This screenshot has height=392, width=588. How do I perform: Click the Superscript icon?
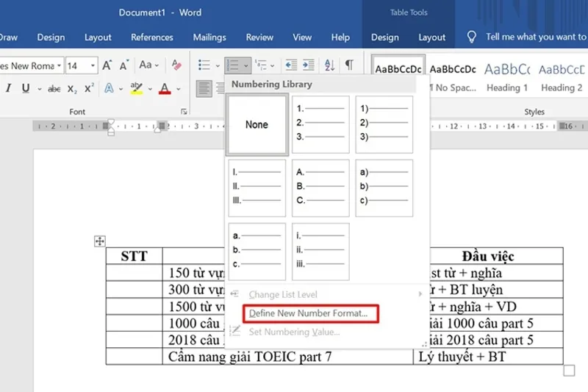click(89, 89)
